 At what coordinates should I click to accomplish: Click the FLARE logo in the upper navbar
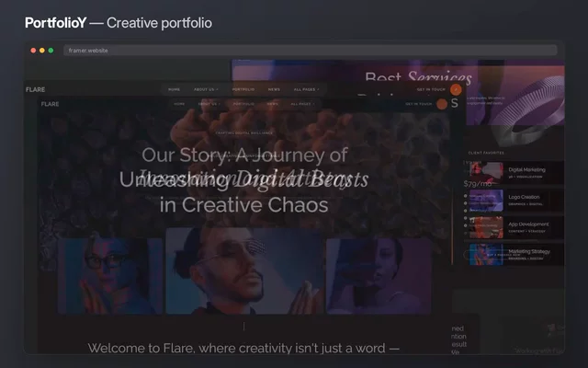pos(35,89)
